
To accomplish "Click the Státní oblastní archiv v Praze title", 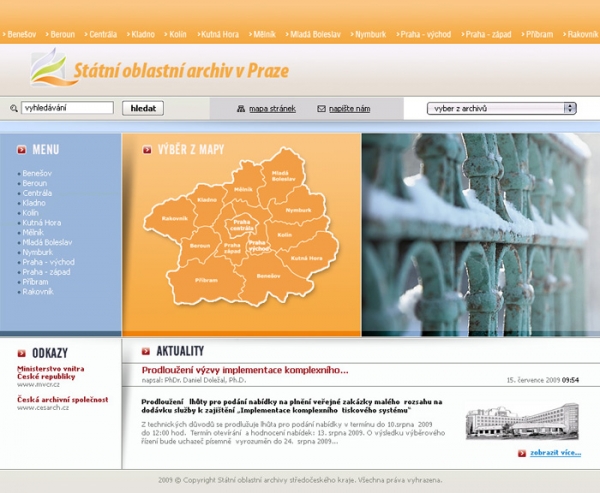I will click(x=181, y=71).
